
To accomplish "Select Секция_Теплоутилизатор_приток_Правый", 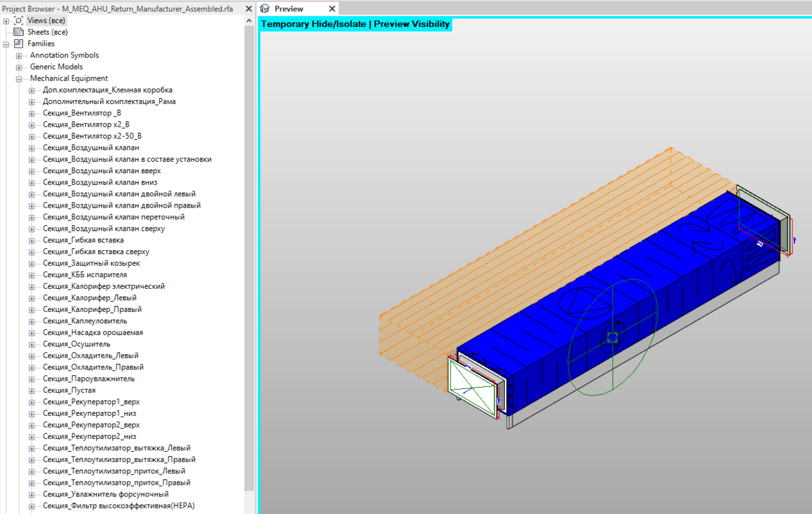I will click(116, 482).
